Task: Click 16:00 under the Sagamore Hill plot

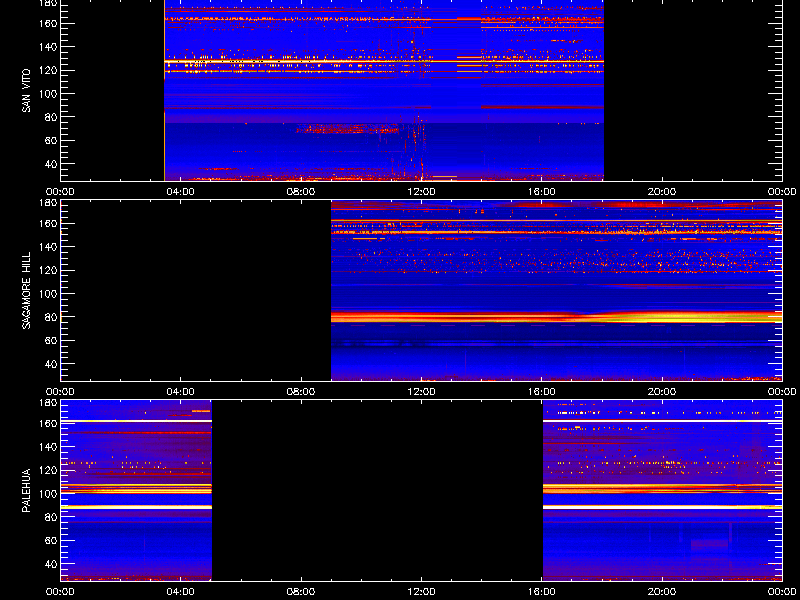Action: [542, 392]
